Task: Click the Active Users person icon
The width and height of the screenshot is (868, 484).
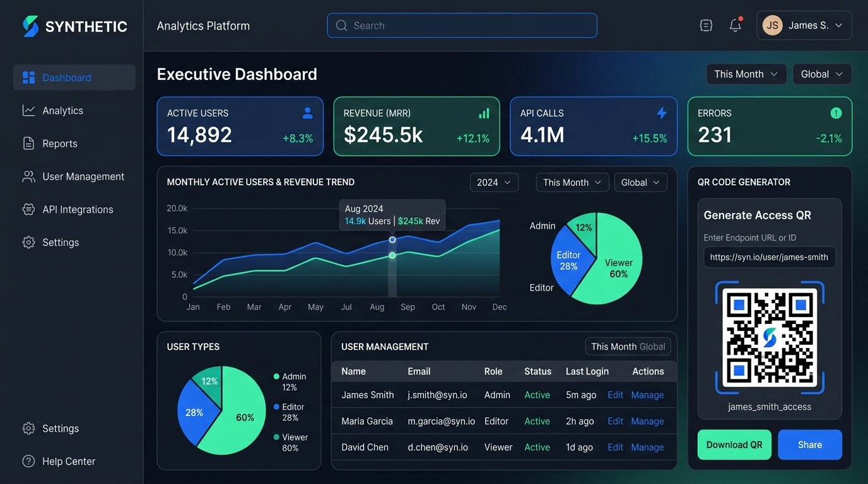Action: point(308,113)
